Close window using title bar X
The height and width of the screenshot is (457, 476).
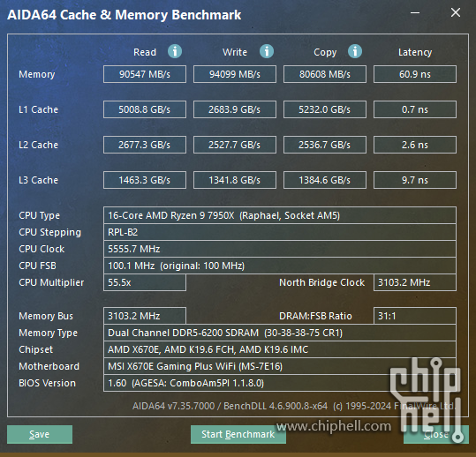click(456, 12)
